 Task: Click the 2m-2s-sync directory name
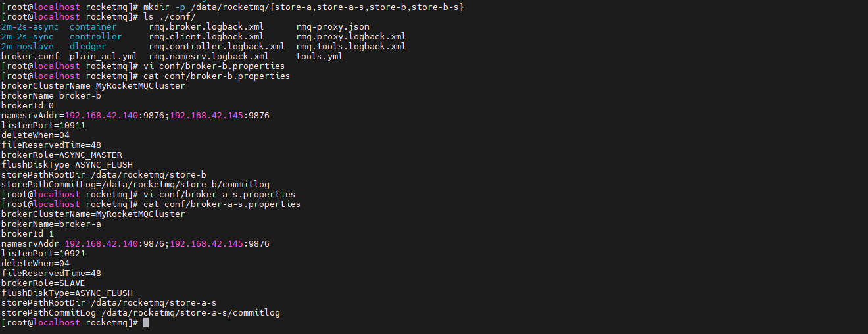point(28,37)
